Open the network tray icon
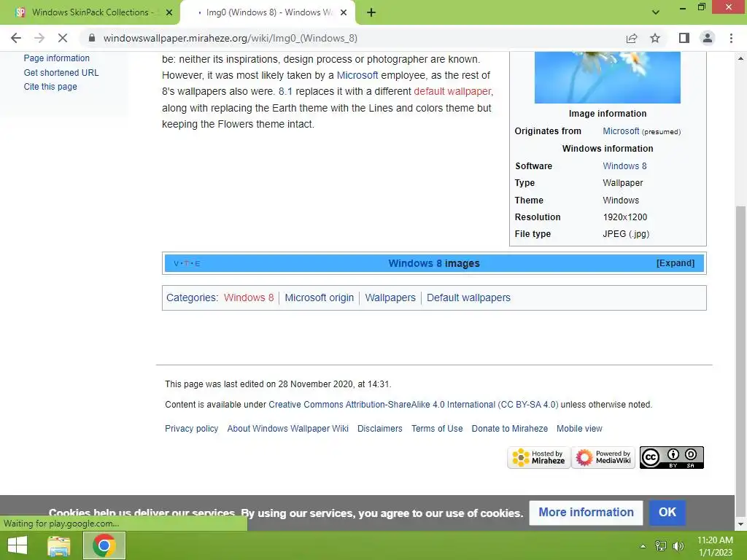Screen dimensions: 747x560 tap(661, 546)
